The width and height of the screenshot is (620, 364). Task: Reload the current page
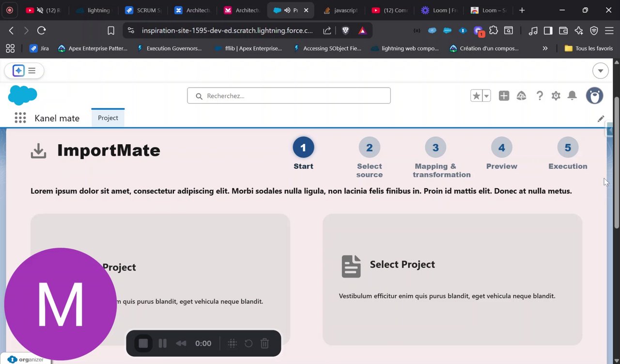(42, 30)
